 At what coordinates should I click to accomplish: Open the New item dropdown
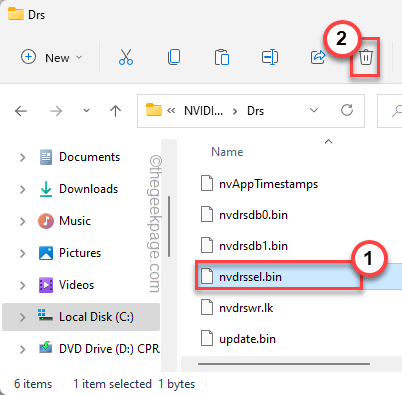tap(52, 57)
